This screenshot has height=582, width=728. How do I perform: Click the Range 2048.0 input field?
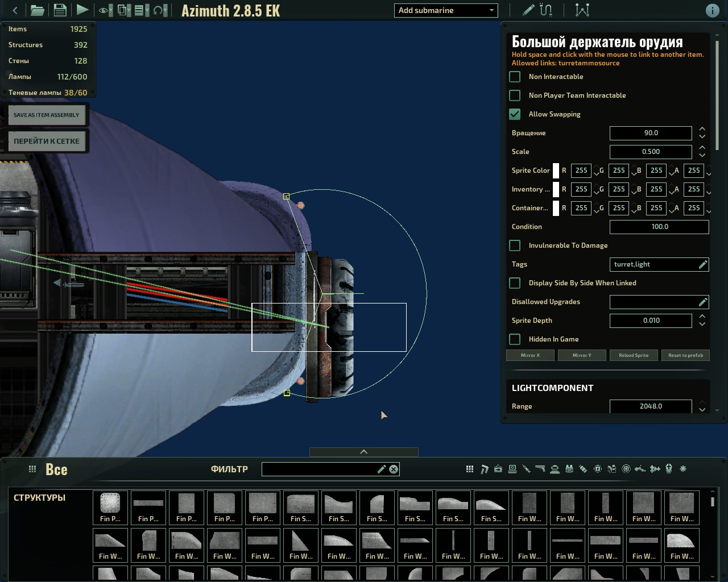(651, 406)
